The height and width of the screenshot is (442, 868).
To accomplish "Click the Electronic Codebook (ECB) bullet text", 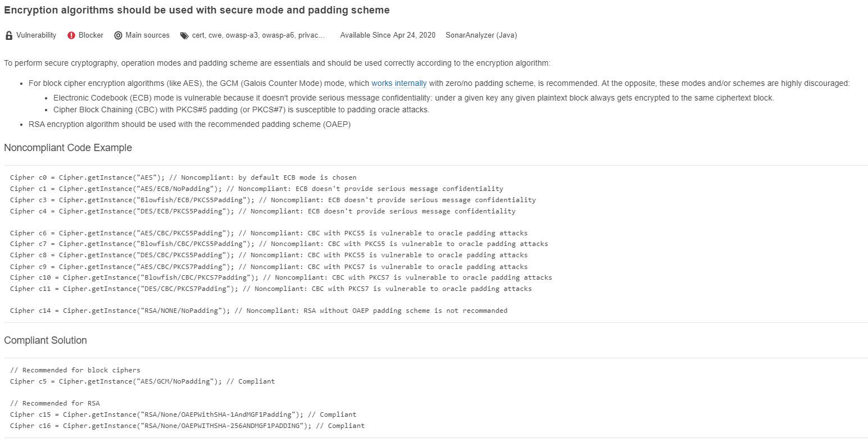I will pos(413,98).
